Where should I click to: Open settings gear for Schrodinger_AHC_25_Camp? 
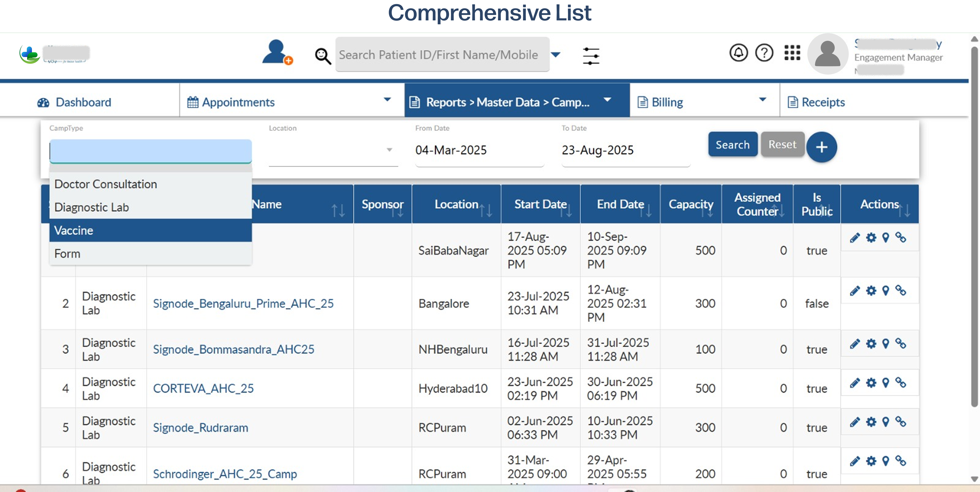click(x=871, y=461)
